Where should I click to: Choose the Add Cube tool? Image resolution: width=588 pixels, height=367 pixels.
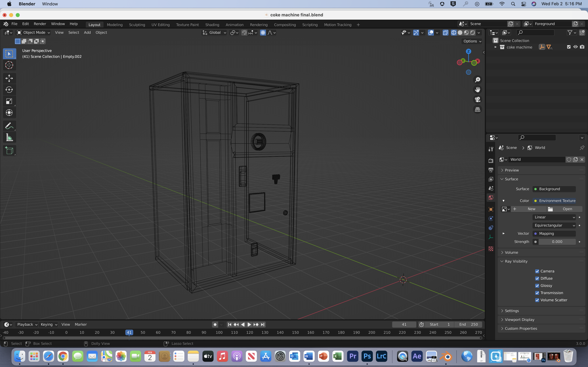[x=9, y=151]
